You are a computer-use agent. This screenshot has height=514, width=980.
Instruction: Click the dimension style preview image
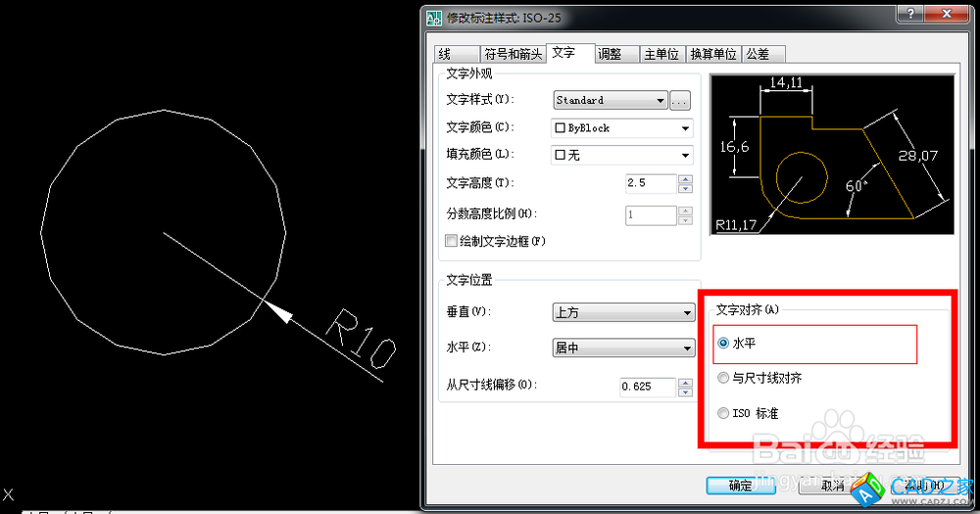point(831,155)
